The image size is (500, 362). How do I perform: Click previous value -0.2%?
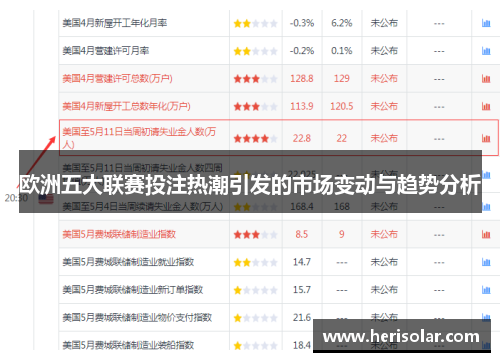point(302,51)
